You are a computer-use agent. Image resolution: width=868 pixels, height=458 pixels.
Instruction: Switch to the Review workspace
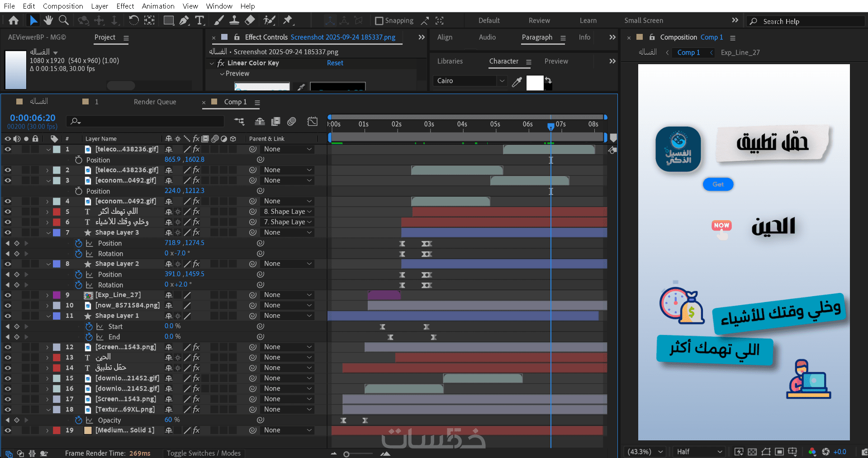[539, 21]
